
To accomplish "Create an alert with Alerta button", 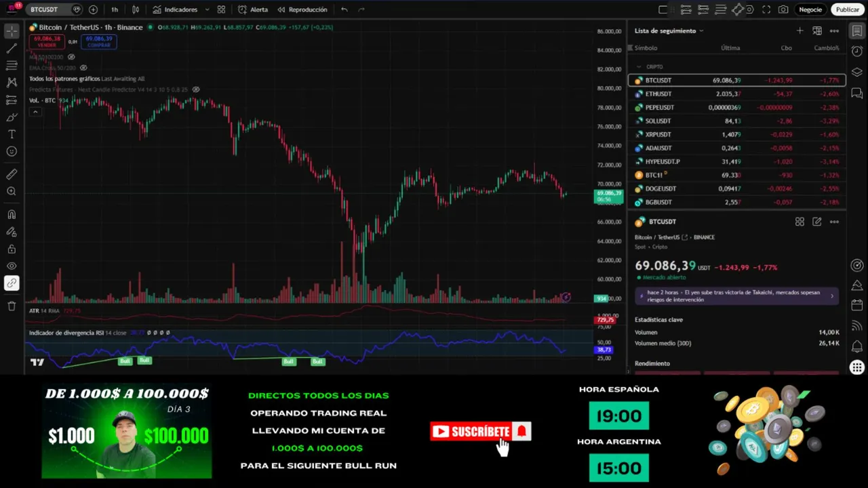I will pos(253,9).
